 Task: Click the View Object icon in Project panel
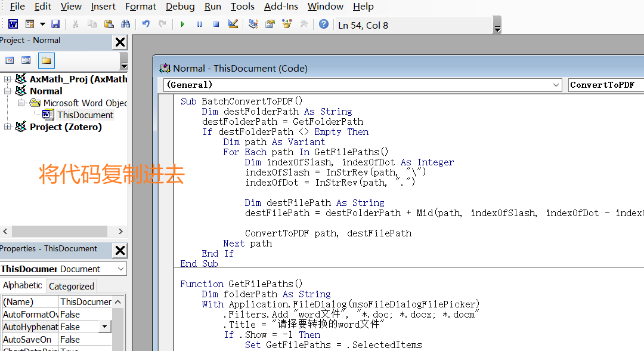(26, 60)
